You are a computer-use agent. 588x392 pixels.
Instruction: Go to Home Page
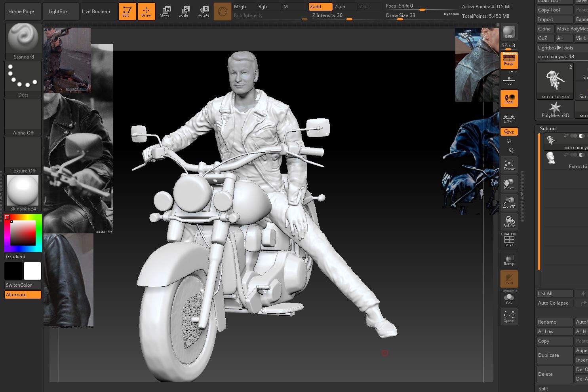(x=21, y=11)
